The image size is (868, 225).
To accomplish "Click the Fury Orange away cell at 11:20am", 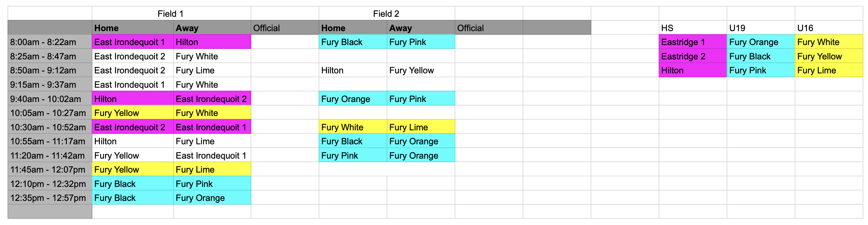I will 421,155.
